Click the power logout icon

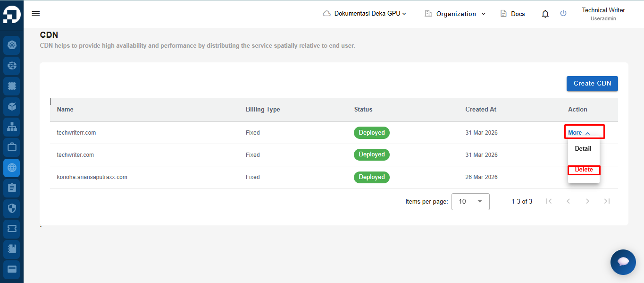563,13
